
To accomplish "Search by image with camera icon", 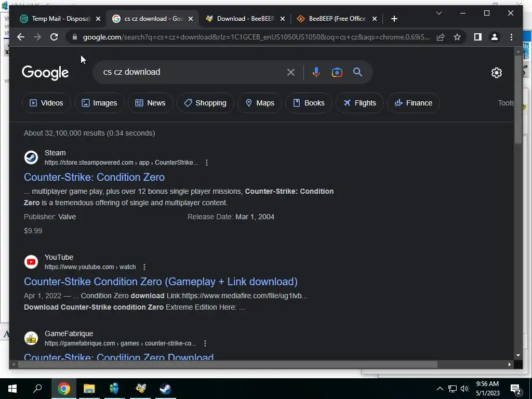I will (x=337, y=72).
